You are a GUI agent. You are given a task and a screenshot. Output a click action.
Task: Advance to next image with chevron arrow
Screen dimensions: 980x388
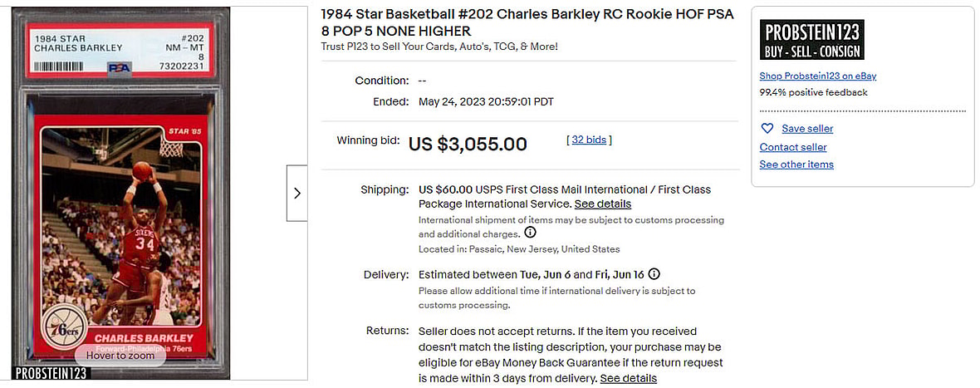[x=297, y=193]
